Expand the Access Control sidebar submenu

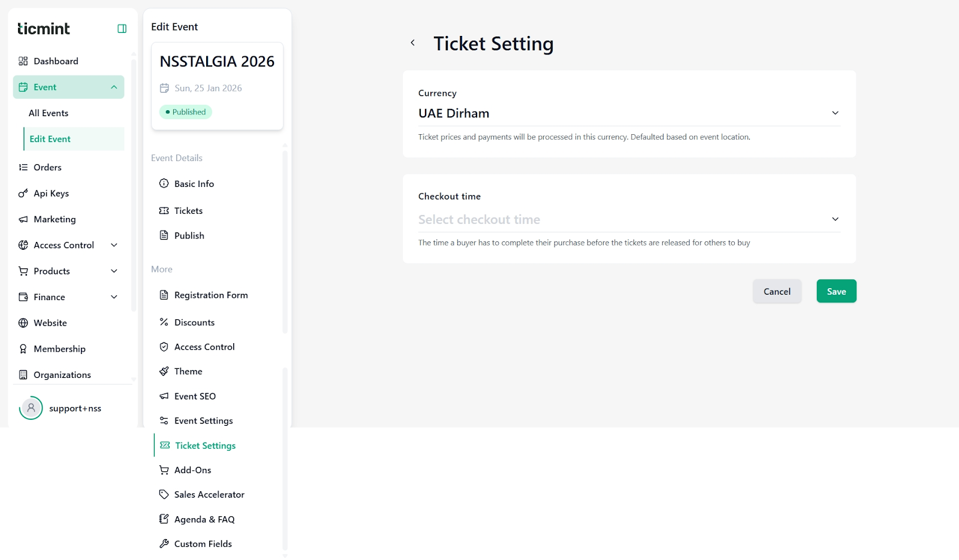(114, 245)
